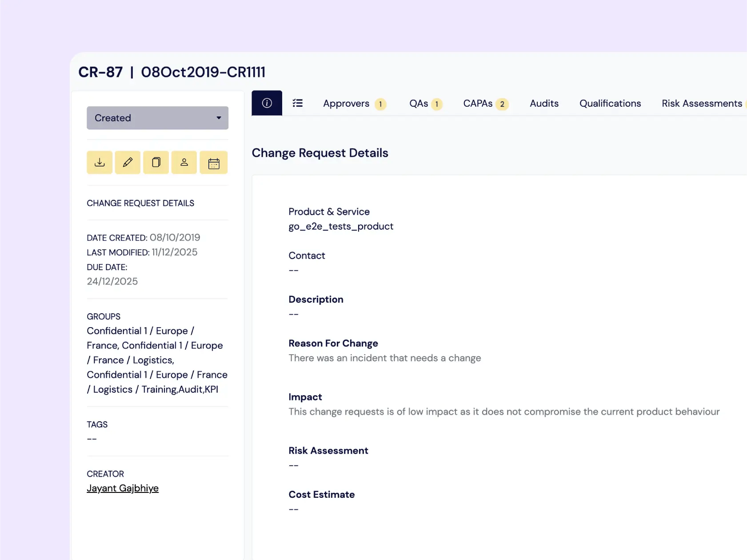Open the Risk Assessments tab
747x560 pixels.
(702, 103)
